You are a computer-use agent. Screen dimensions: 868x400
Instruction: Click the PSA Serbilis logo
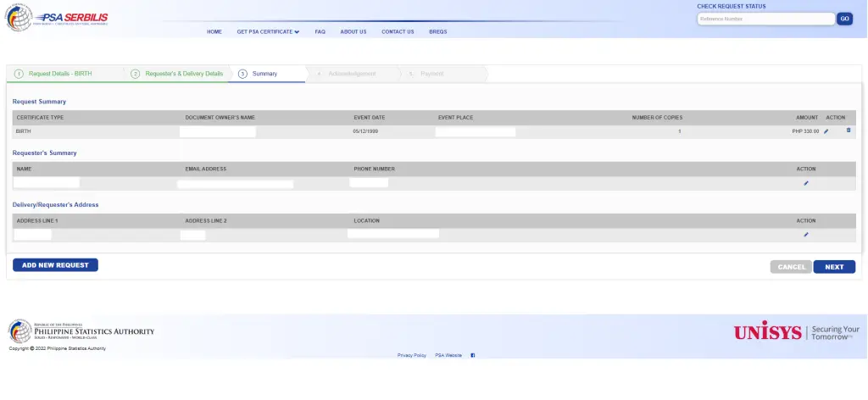(57, 19)
